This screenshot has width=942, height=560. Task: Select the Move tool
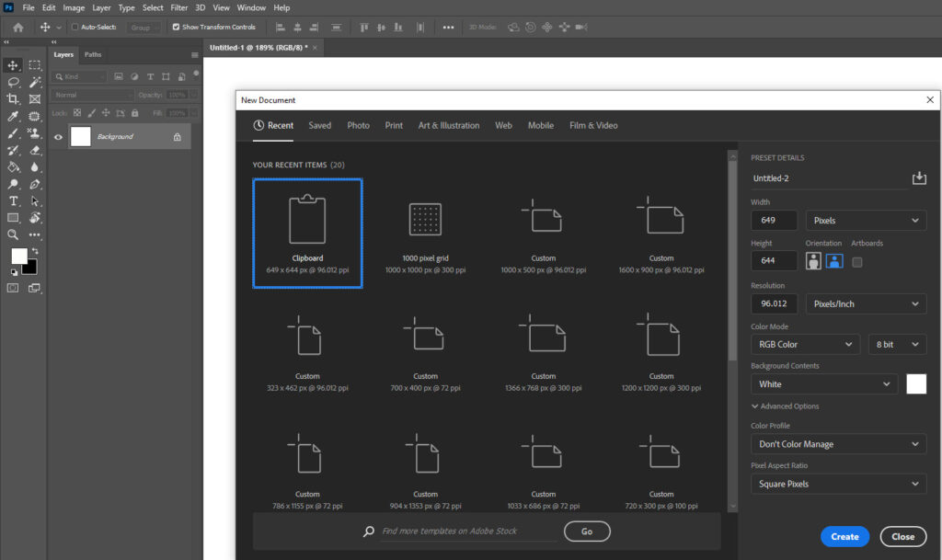12,64
